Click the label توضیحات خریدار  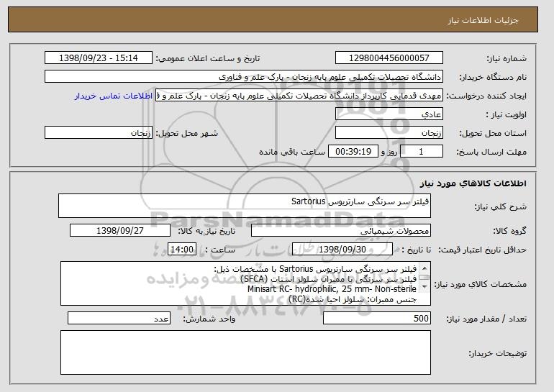click(x=497, y=353)
